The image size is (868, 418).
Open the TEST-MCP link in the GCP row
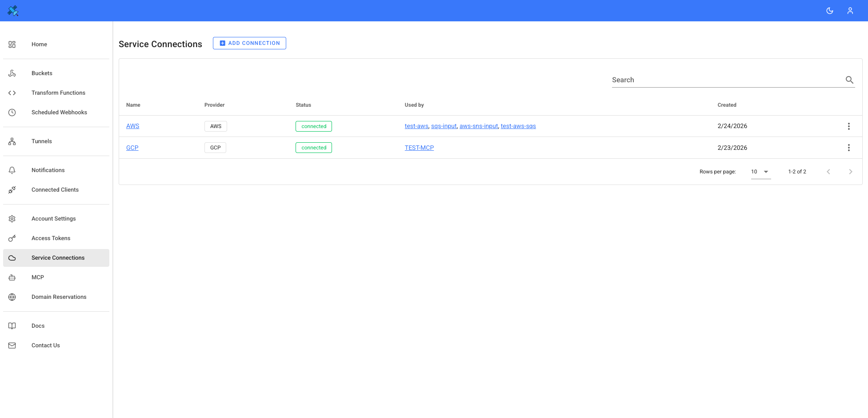pos(419,148)
